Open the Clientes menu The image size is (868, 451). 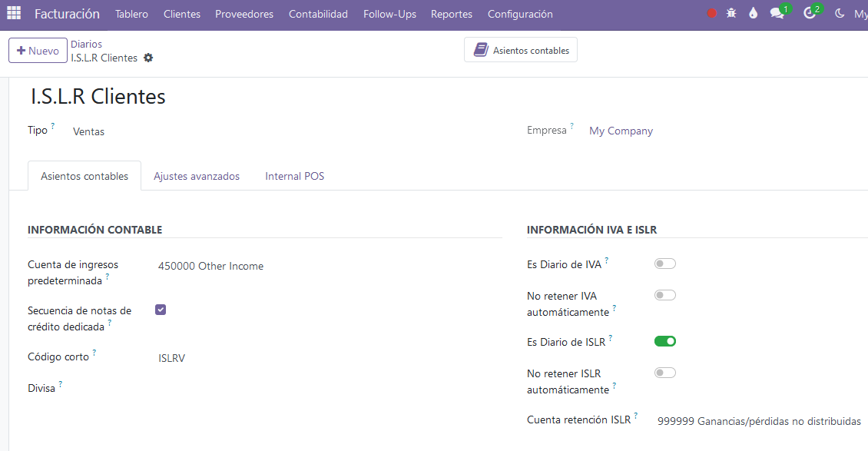(x=181, y=15)
